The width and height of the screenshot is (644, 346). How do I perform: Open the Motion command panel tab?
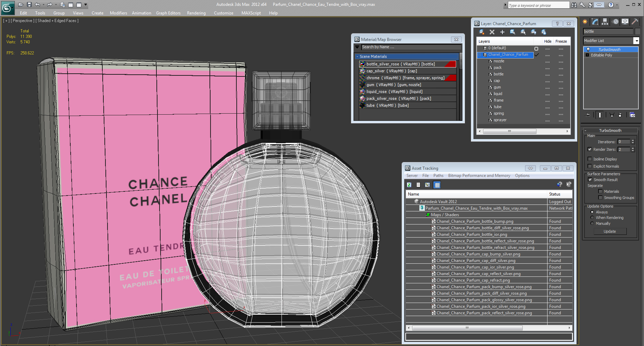pos(615,22)
